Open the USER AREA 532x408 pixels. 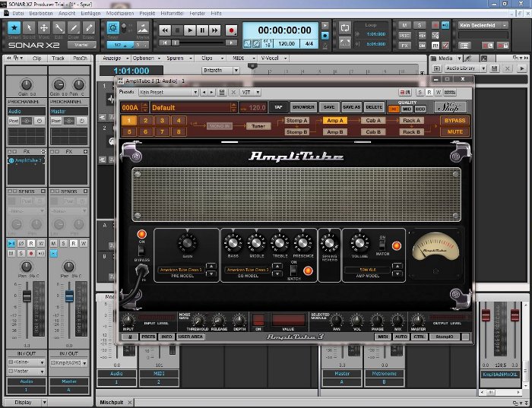(x=190, y=337)
